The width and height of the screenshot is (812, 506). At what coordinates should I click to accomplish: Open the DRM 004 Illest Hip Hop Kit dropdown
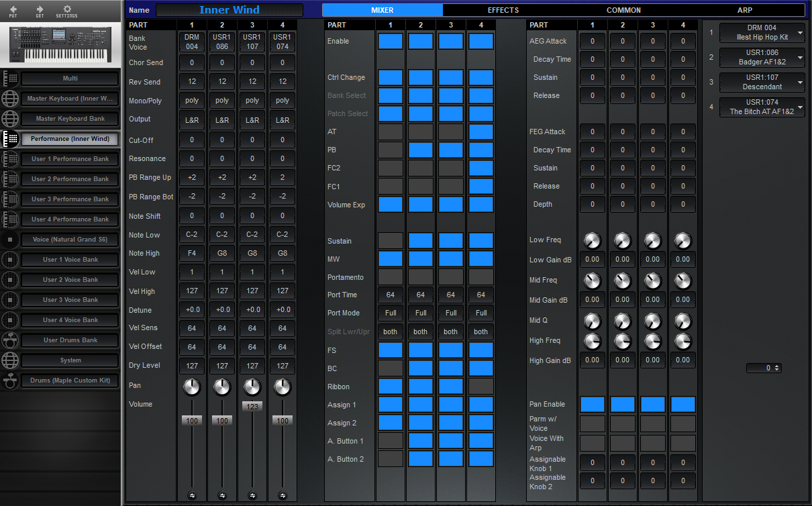pos(762,32)
